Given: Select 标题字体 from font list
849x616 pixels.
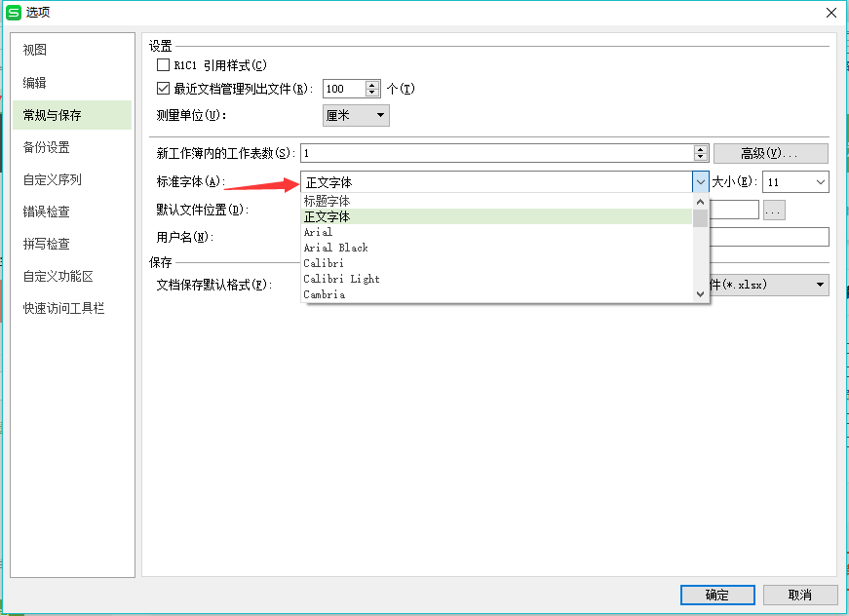Looking at the screenshot, I should (496, 201).
